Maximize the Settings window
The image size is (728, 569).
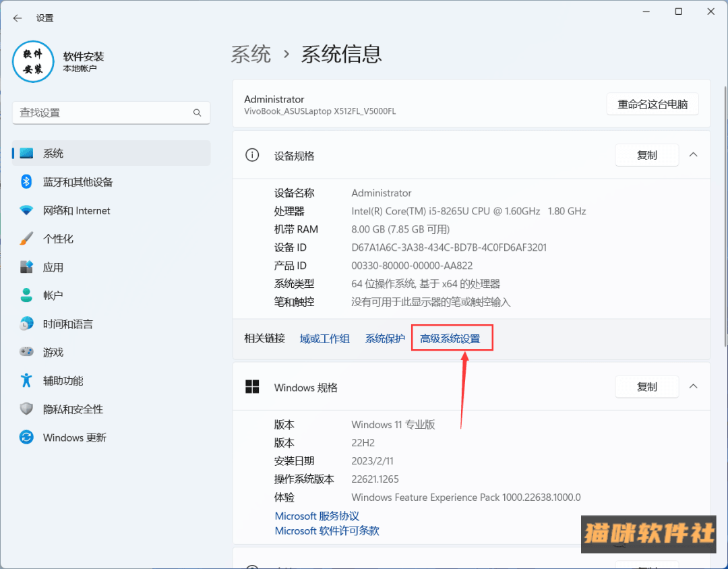[x=678, y=11]
